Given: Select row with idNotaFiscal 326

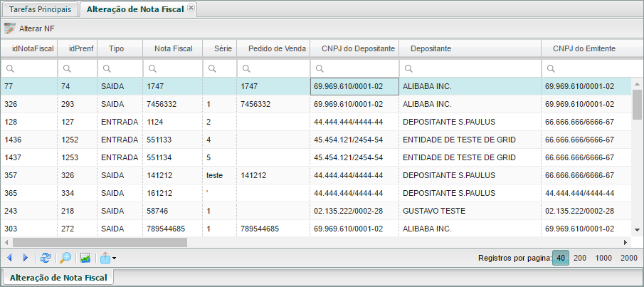Looking at the screenshot, I should [x=316, y=105].
